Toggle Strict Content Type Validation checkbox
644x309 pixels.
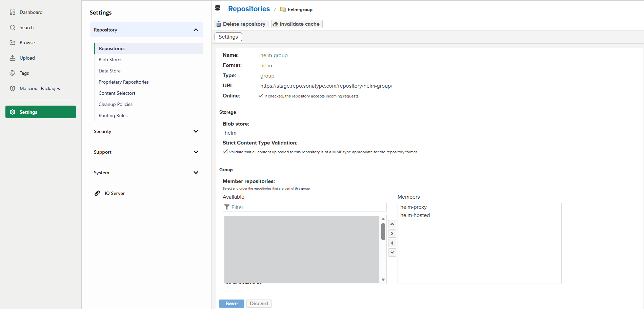coord(225,152)
